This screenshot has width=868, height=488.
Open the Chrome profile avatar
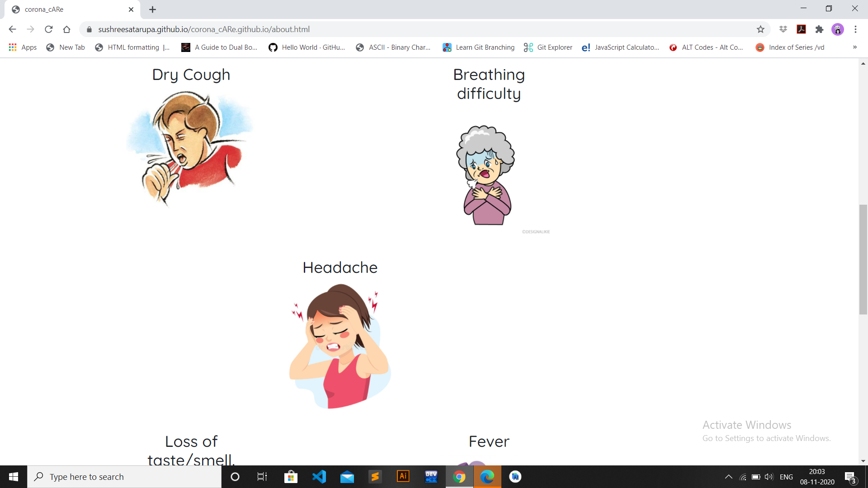click(x=837, y=29)
